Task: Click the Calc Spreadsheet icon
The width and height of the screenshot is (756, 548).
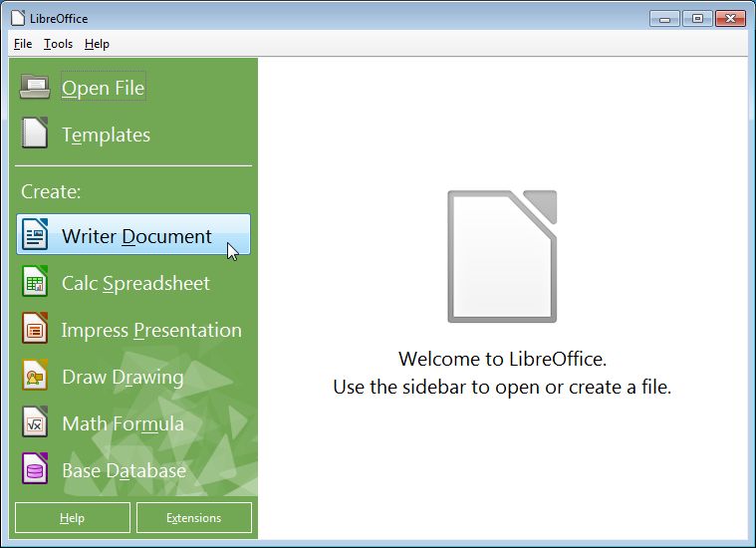Action: coord(35,282)
